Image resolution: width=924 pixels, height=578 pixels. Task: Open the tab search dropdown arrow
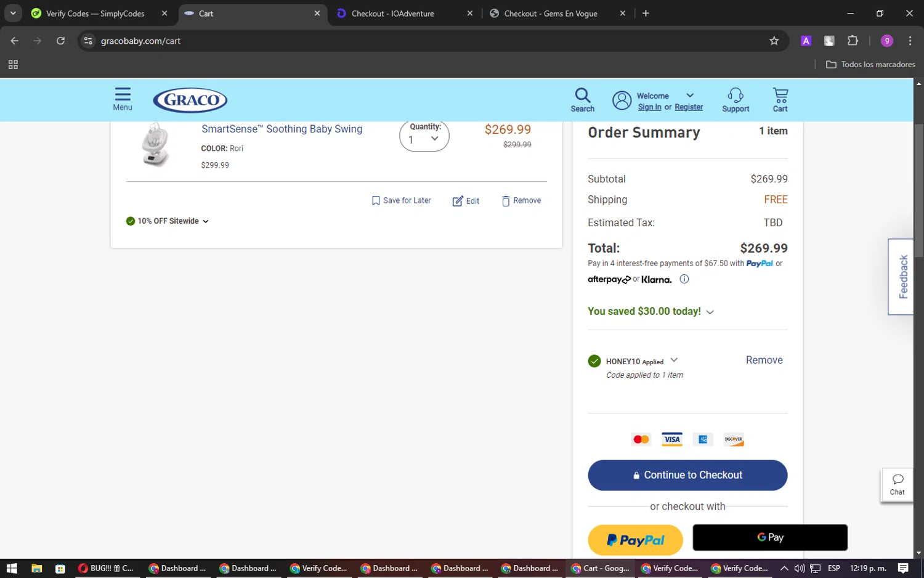(x=13, y=13)
